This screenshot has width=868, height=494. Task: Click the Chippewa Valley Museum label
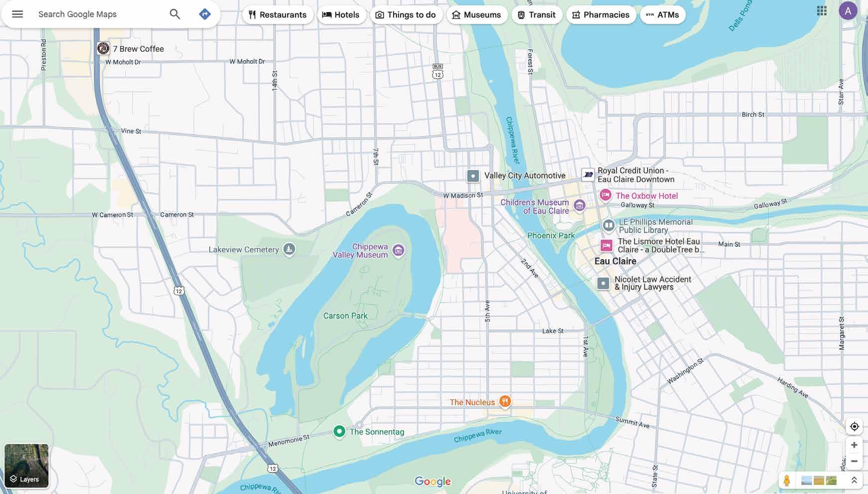360,251
